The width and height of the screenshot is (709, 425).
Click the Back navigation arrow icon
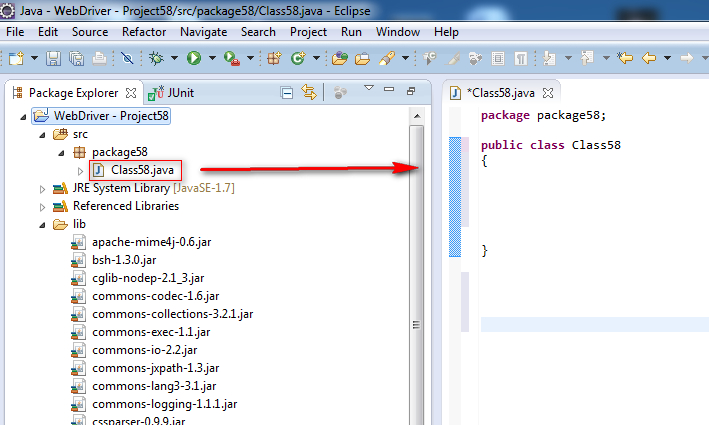(649, 58)
